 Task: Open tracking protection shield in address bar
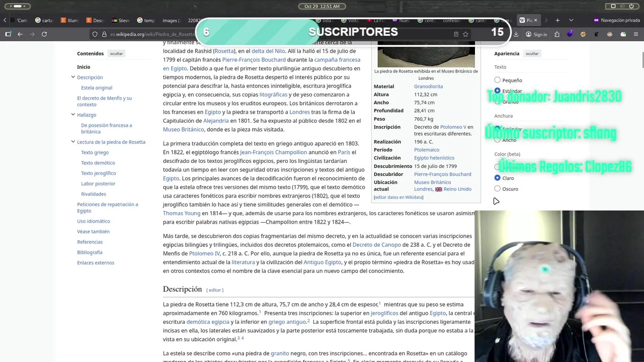[x=95, y=34]
